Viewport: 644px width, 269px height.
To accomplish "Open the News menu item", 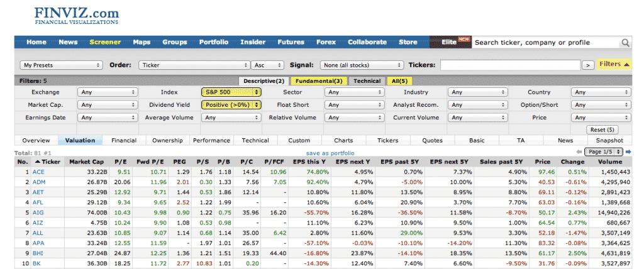I will coord(68,42).
